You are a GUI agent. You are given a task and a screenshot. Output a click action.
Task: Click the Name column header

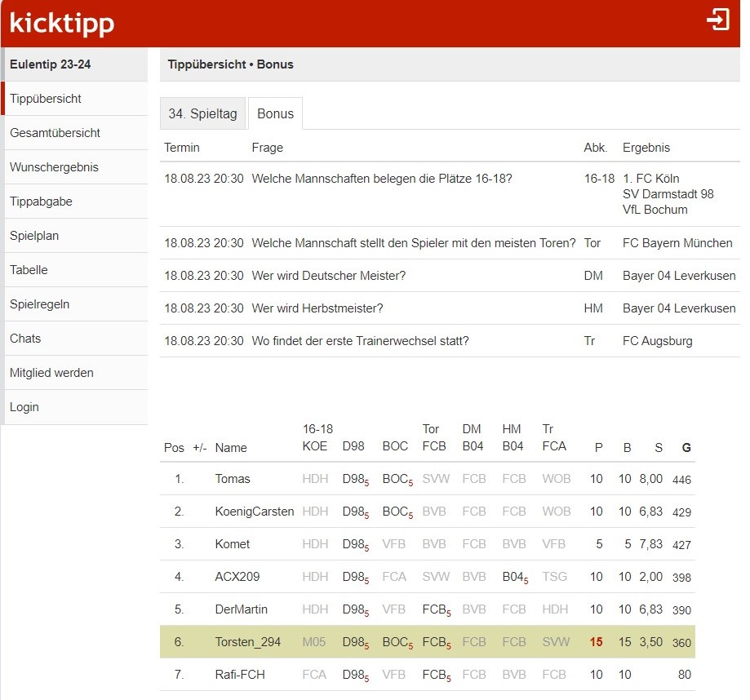(x=231, y=448)
